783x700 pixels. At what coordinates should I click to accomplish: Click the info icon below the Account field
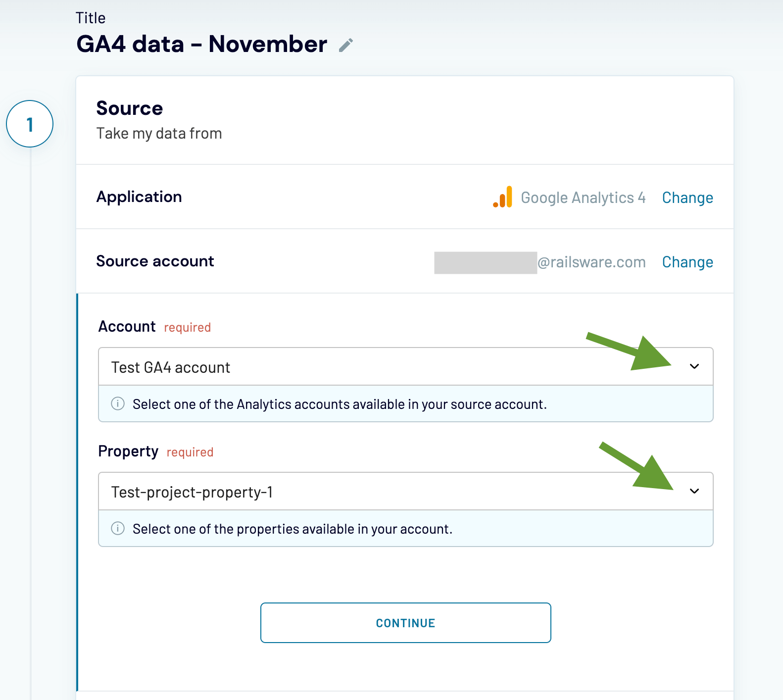click(117, 404)
